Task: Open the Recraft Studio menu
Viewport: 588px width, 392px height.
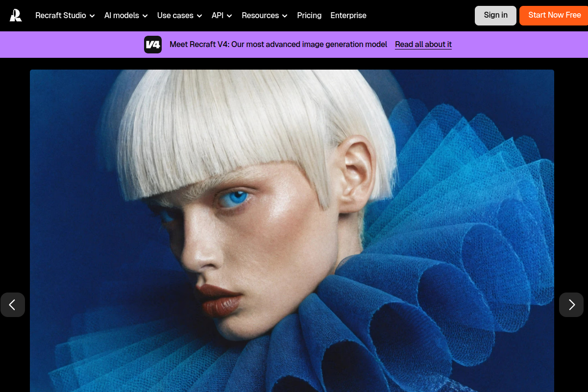Action: pyautogui.click(x=60, y=16)
